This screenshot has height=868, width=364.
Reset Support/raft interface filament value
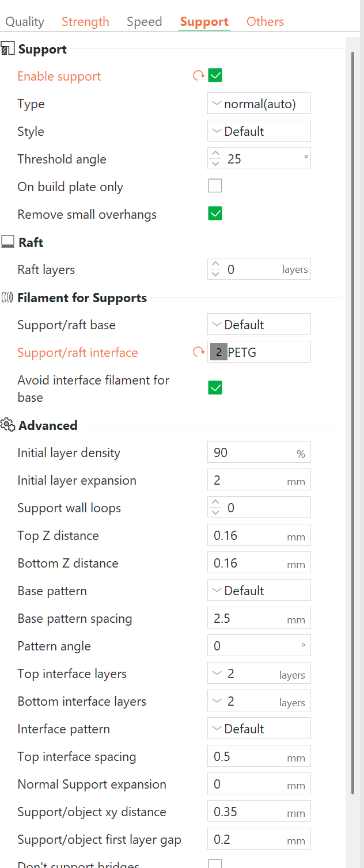pos(199,352)
